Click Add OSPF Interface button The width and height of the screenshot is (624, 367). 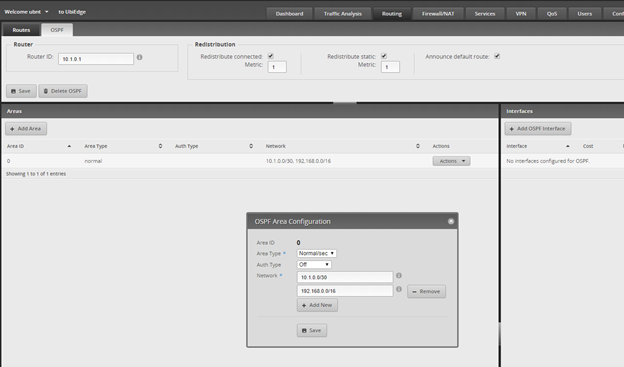click(x=538, y=129)
